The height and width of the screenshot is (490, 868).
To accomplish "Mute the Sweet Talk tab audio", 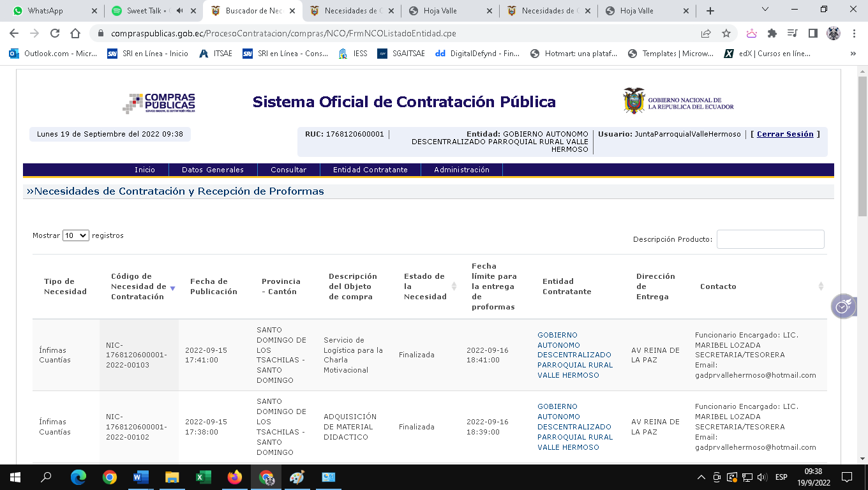I will (179, 11).
